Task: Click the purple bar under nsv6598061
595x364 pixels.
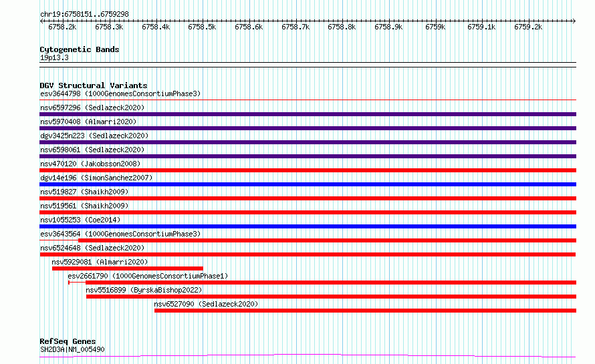Action: coord(308,156)
